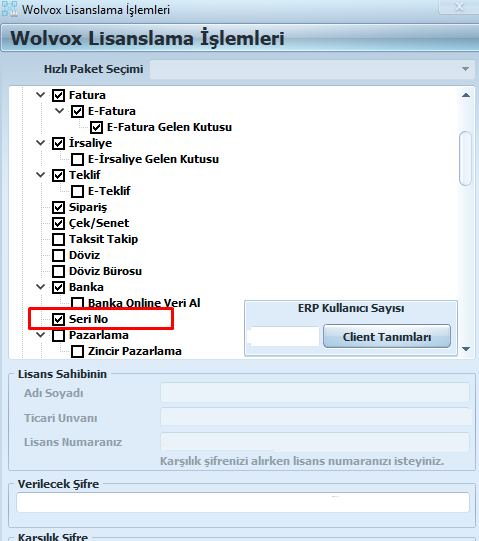Enable the Döviz Bürosu checkbox

pos(58,271)
